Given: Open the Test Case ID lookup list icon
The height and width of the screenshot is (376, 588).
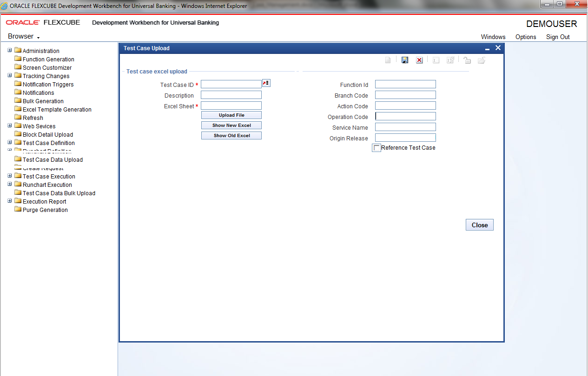Looking at the screenshot, I should click(x=266, y=83).
